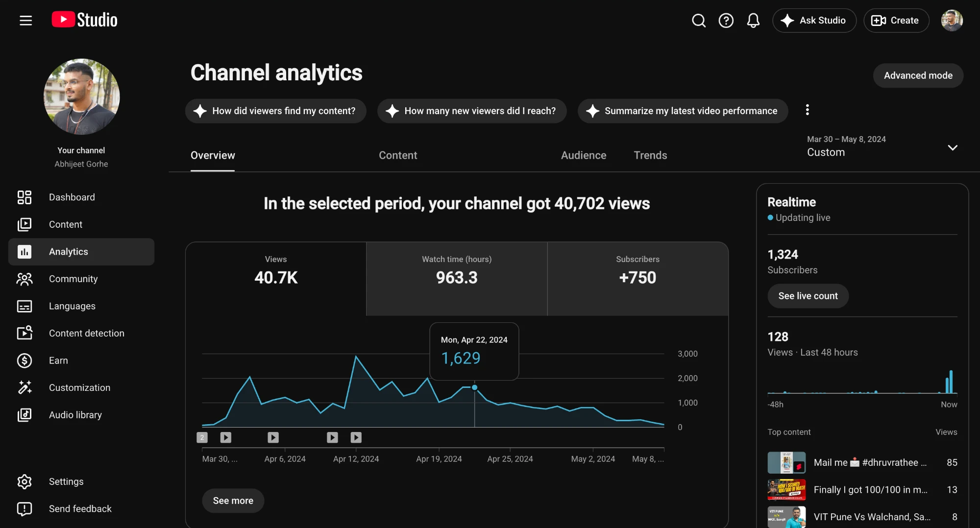Viewport: 980px width, 528px height.
Task: Open the notifications bell
Action: pos(753,21)
